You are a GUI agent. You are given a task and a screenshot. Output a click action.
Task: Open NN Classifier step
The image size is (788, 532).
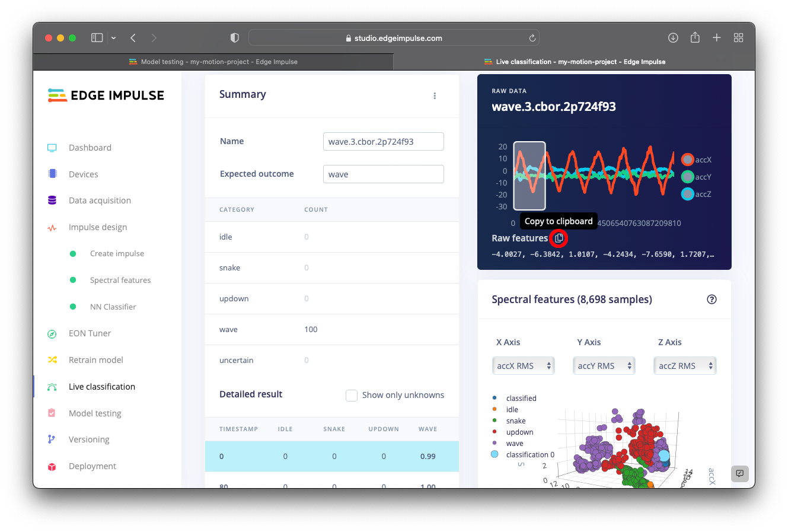coord(113,307)
